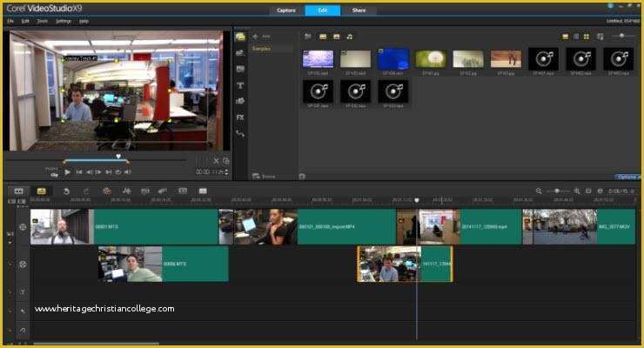Click the preview timecode field

210,172
